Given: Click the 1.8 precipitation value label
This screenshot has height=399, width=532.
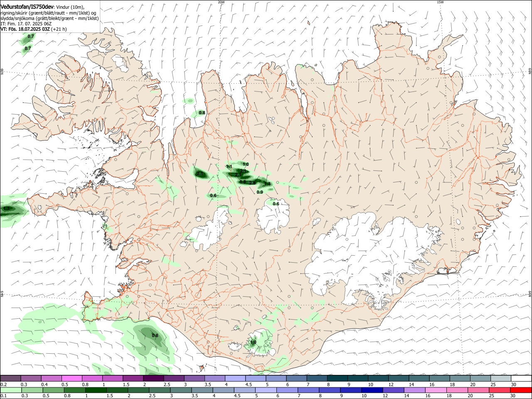Looking at the screenshot, I should [242, 182].
